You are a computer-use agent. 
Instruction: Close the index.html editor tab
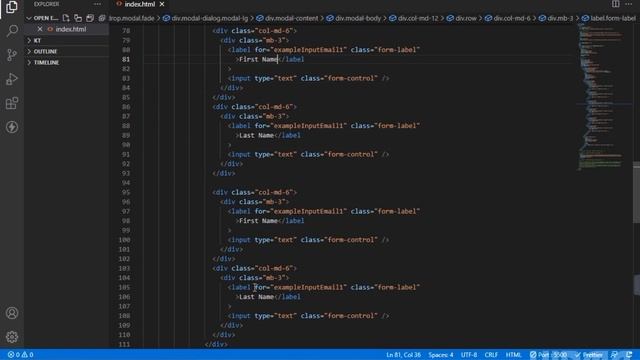click(162, 4)
